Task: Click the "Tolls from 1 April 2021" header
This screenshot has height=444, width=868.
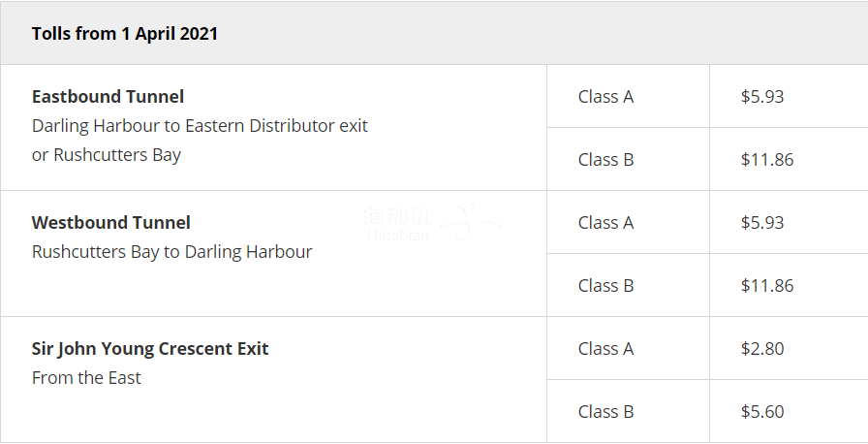Action: tap(125, 34)
